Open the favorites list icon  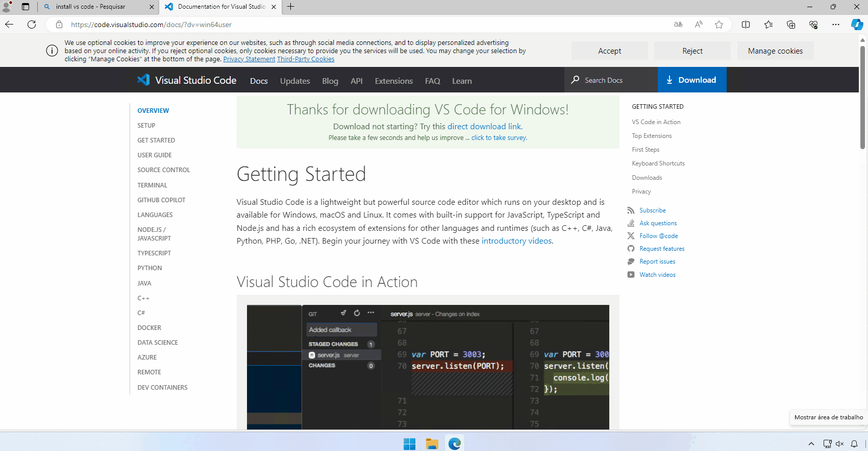768,25
